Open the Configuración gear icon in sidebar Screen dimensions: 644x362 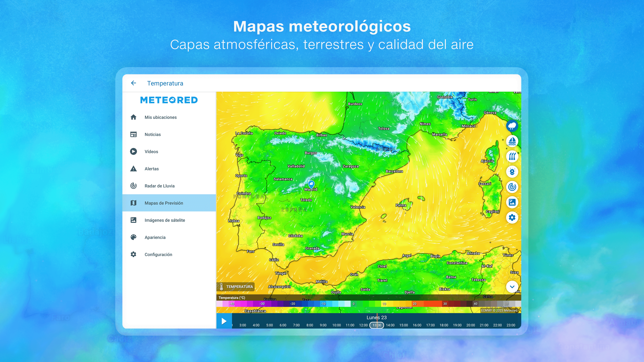coord(133,254)
